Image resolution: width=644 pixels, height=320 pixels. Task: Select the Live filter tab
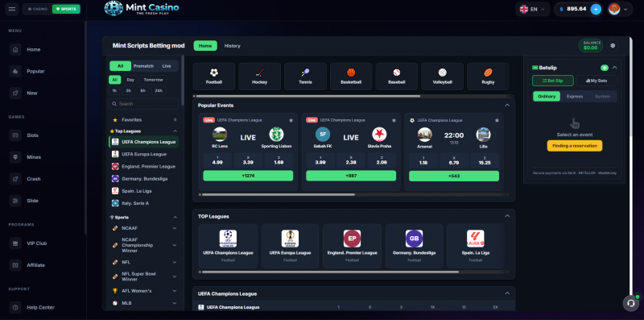pyautogui.click(x=167, y=66)
